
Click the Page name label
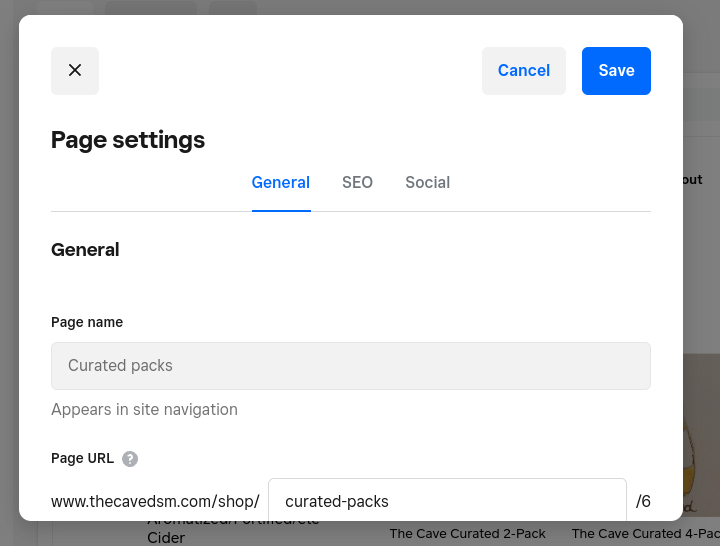[x=87, y=322]
